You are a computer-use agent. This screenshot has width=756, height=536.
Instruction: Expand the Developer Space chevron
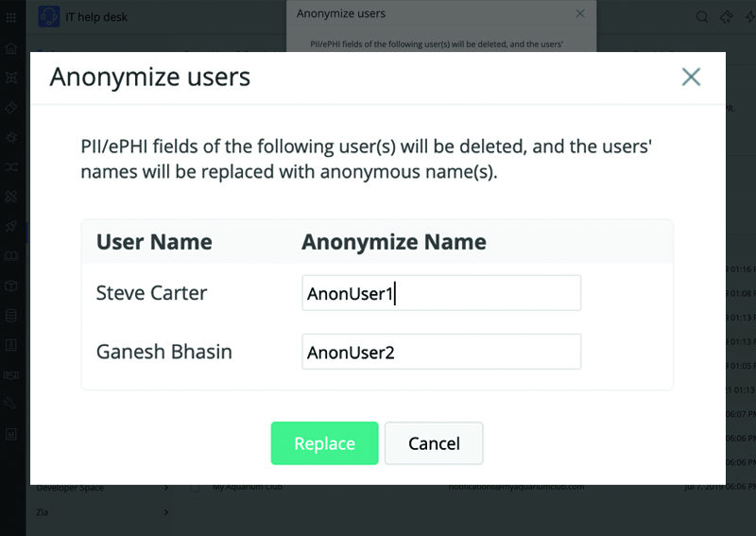(166, 488)
